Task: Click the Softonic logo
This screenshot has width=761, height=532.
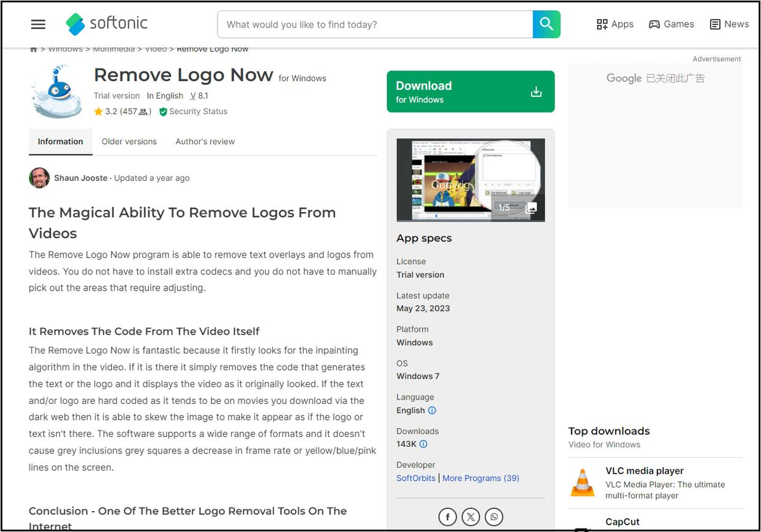Action: (x=107, y=24)
